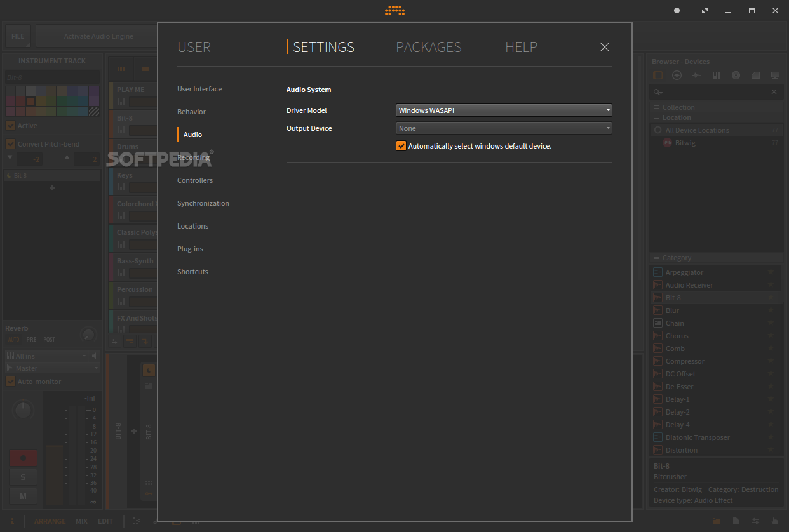
Task: Click the orange grid icon above tracks
Action: click(121, 69)
